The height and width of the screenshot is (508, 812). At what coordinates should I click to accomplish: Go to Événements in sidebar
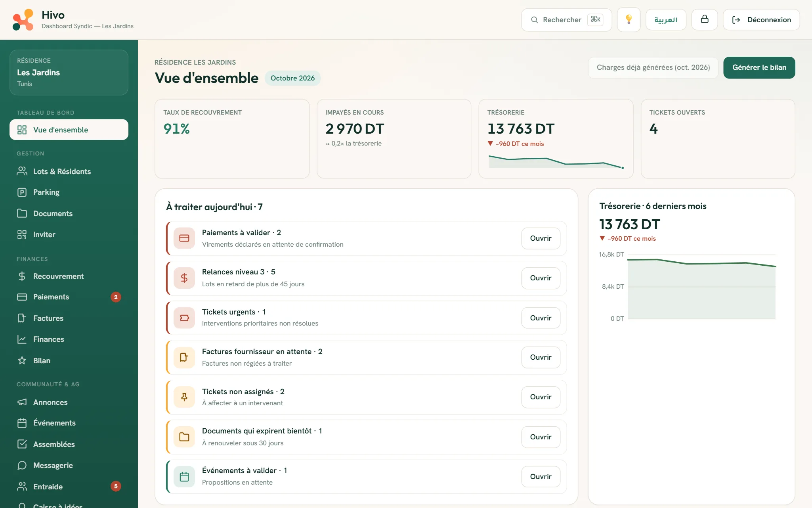(69, 423)
